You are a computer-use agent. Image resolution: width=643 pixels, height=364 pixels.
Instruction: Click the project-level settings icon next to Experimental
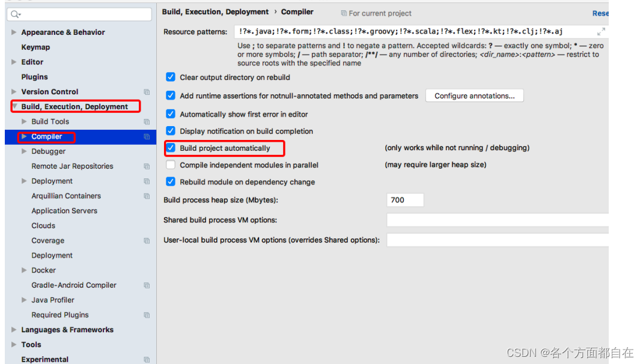[x=147, y=359]
